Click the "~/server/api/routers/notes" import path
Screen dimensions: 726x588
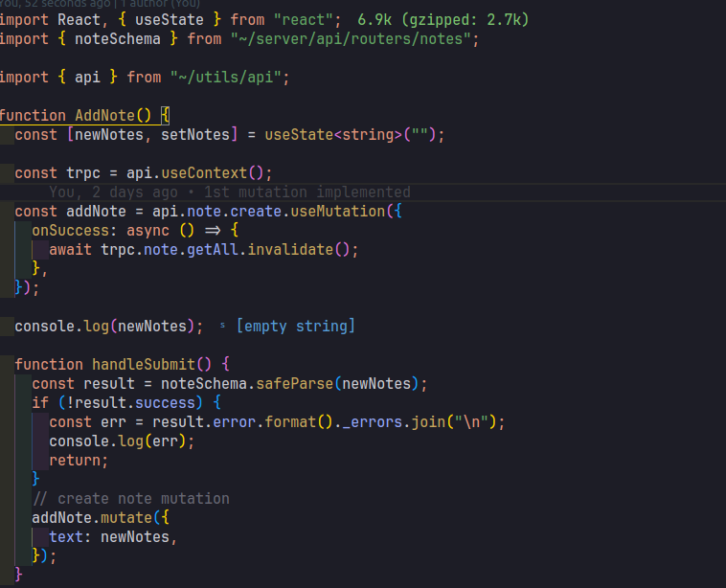pyautogui.click(x=351, y=39)
